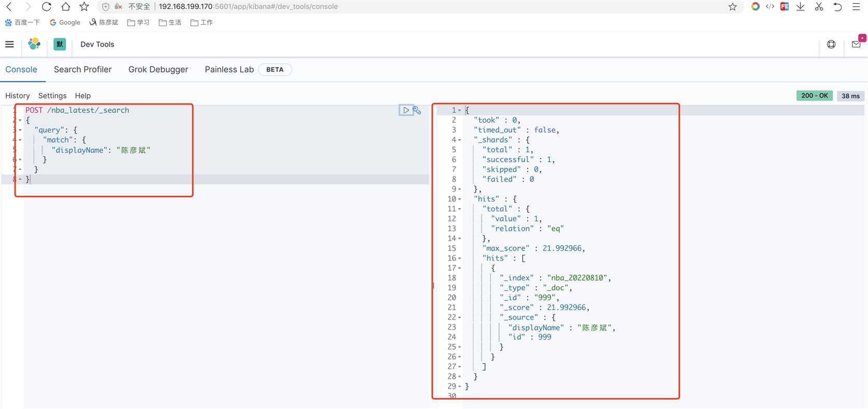Click the "max_score" : 21.992966 line
868x409 pixels.
point(534,248)
